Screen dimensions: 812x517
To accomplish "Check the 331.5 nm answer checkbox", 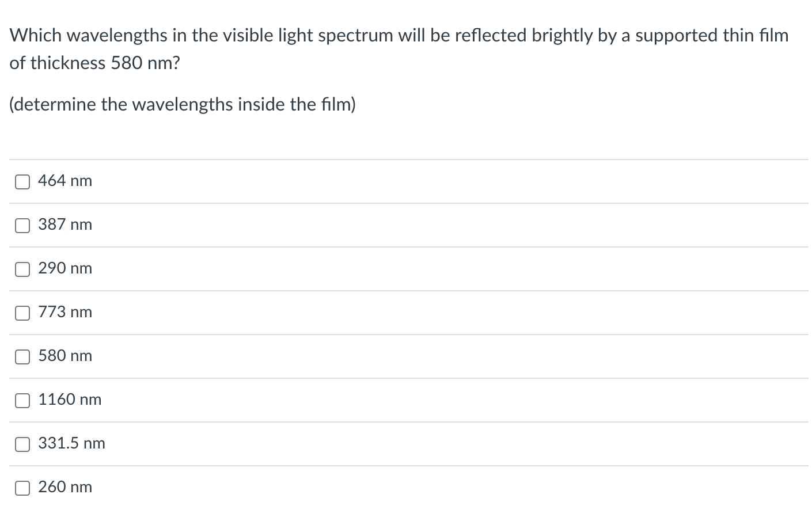I will click(x=22, y=444).
